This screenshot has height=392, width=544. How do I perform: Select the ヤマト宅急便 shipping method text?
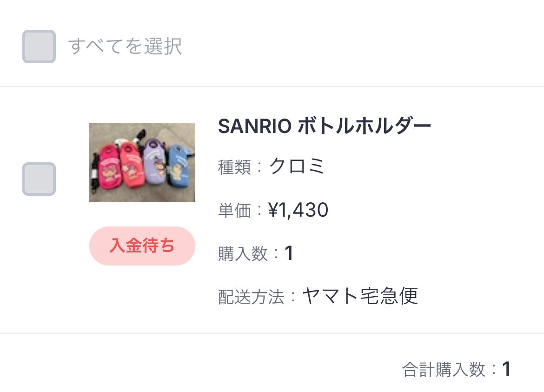[x=360, y=296]
